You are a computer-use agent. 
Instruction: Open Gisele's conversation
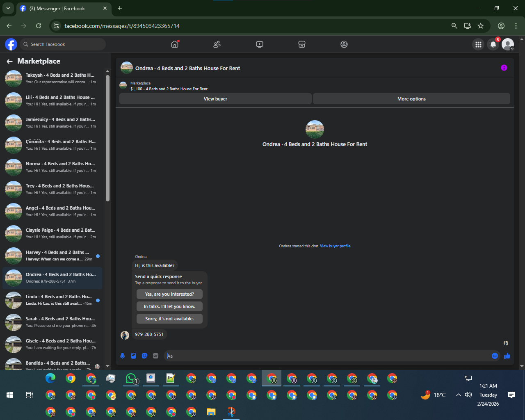52,344
